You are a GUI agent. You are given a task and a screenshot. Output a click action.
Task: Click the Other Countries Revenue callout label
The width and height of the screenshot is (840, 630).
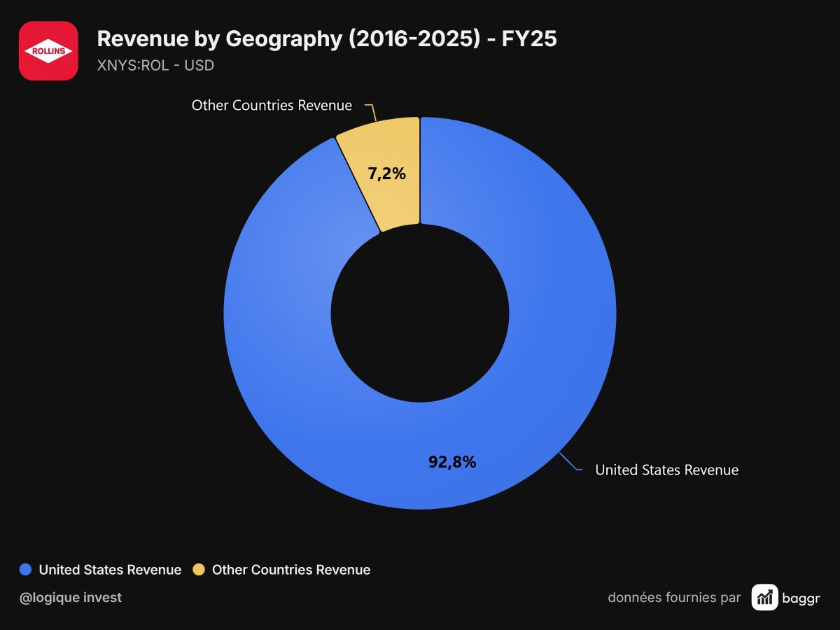click(x=272, y=106)
